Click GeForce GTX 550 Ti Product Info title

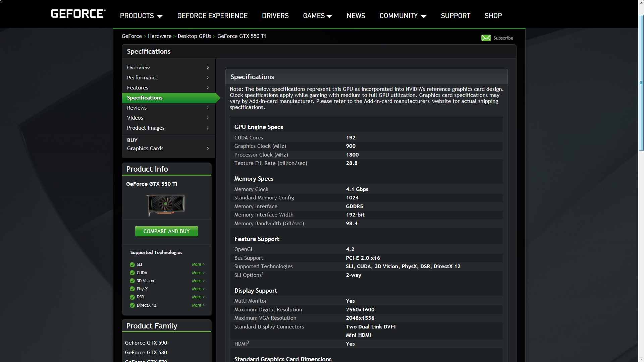[152, 184]
